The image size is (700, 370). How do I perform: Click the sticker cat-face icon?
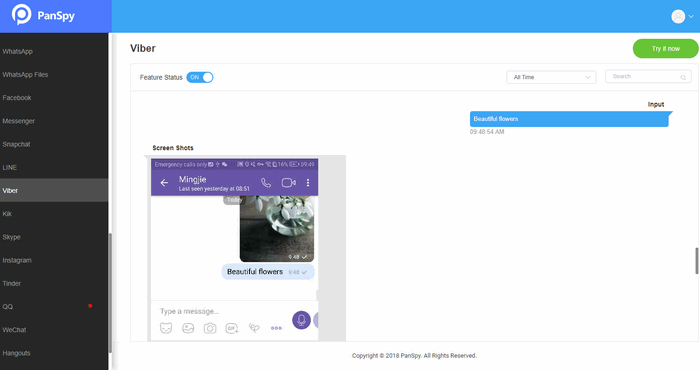166,328
